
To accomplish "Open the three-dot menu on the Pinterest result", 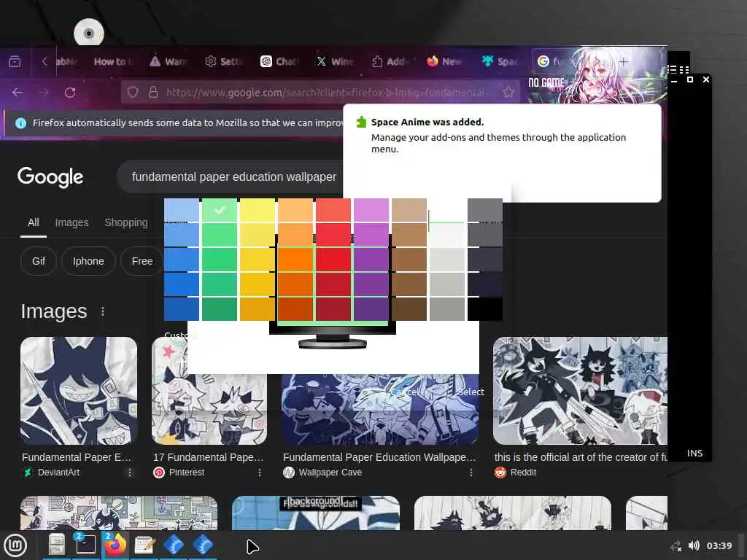I will (259, 472).
